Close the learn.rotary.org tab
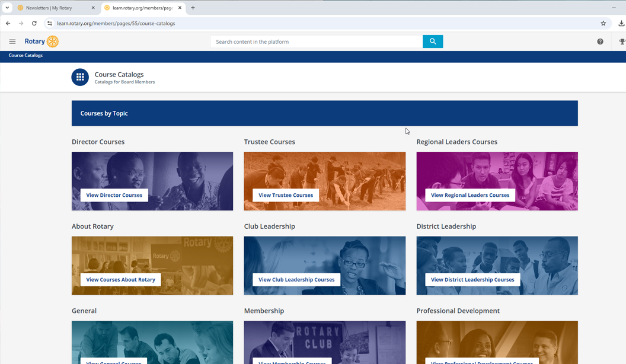626x364 pixels. tap(180, 8)
